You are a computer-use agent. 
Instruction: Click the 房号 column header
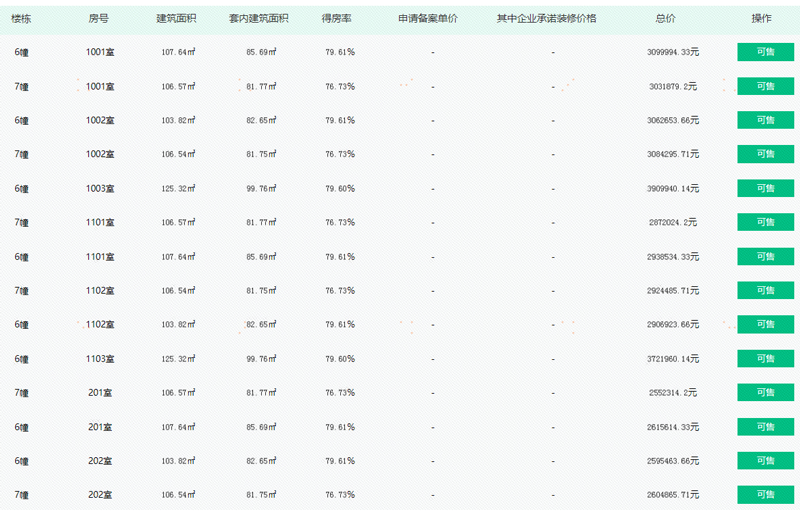click(98, 19)
